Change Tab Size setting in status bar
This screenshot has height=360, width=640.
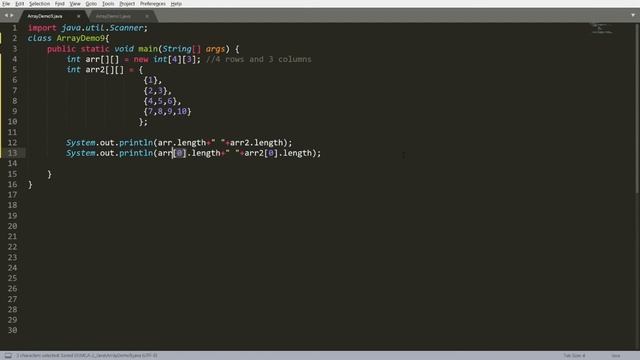(x=574, y=356)
